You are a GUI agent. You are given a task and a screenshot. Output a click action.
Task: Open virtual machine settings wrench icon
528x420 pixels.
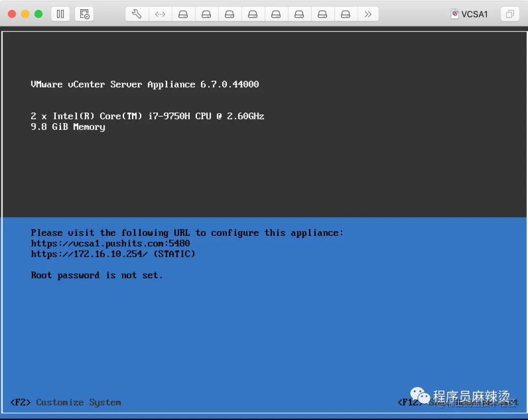coord(137,14)
